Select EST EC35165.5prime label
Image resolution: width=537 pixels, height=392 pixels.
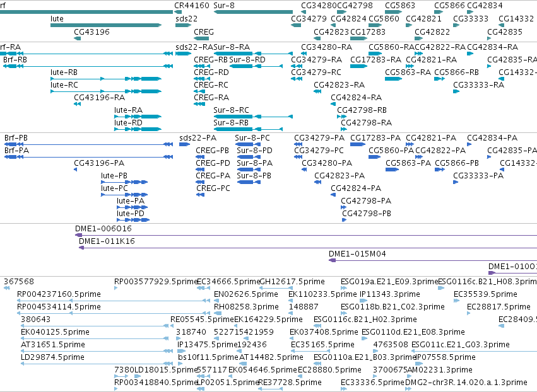(322, 345)
